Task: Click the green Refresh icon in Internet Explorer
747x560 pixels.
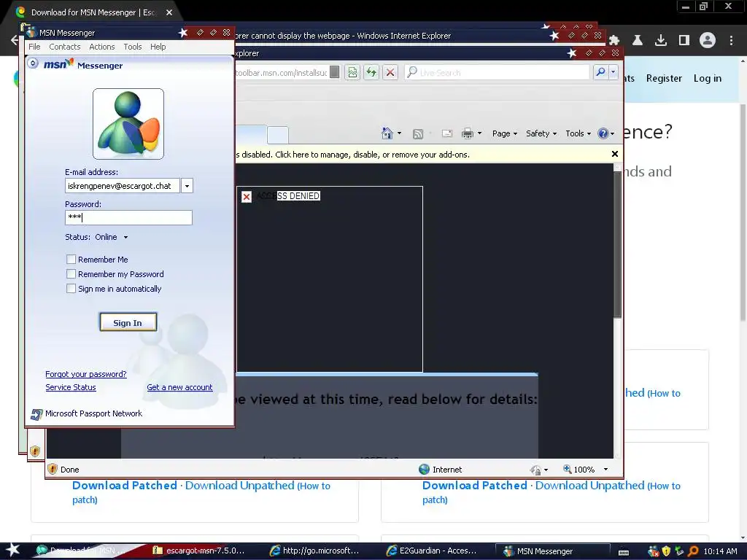Action: tap(371, 72)
